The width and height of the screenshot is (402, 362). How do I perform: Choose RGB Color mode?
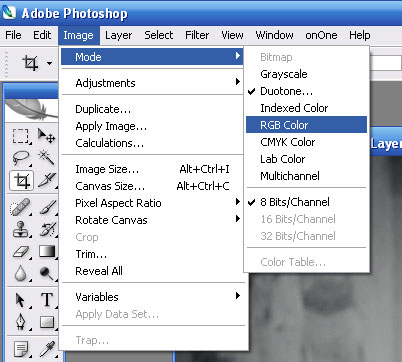coord(306,125)
